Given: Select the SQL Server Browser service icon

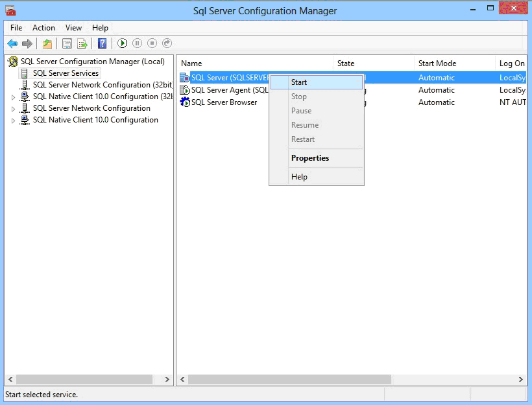Looking at the screenshot, I should 186,102.
